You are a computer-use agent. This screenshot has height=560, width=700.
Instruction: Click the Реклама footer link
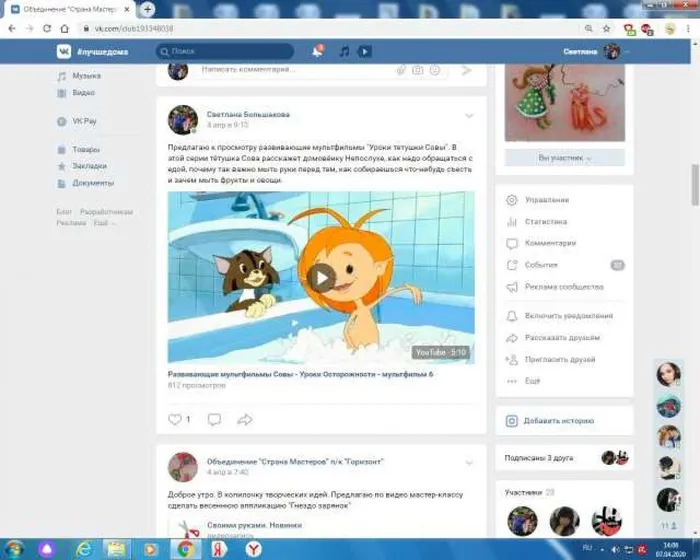71,222
